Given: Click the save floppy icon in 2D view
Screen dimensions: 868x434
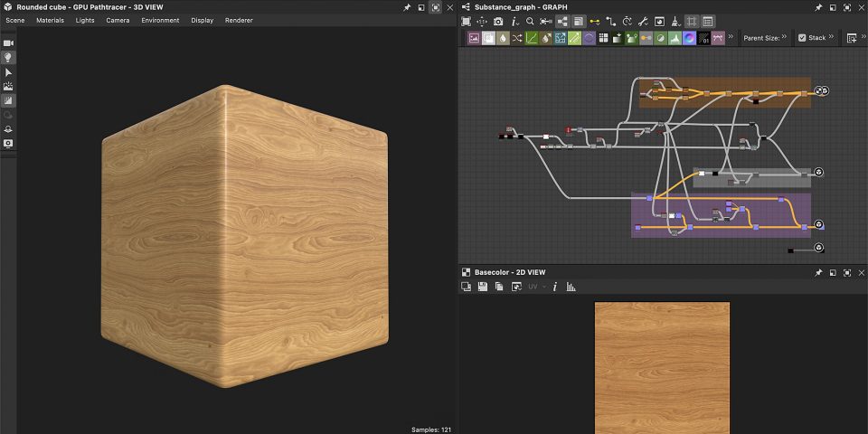Looking at the screenshot, I should click(483, 287).
